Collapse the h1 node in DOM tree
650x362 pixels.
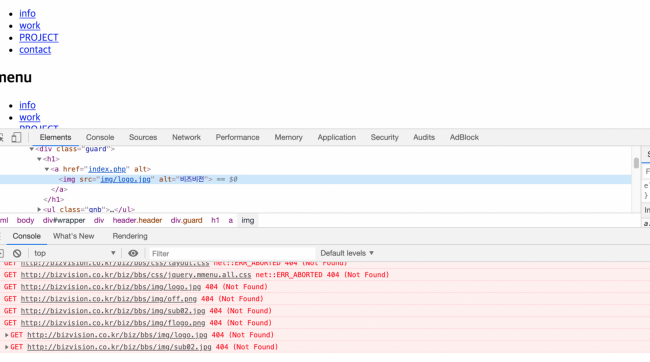tap(39, 159)
